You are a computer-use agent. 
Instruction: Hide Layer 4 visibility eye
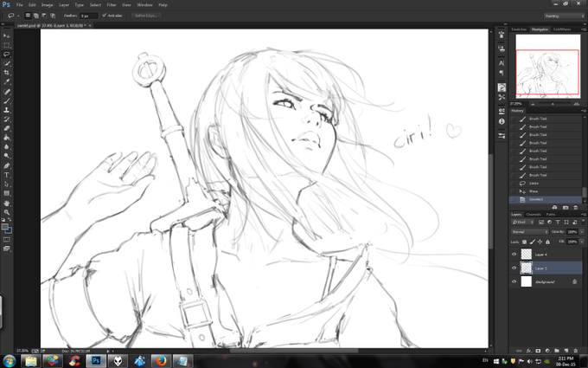[514, 255]
